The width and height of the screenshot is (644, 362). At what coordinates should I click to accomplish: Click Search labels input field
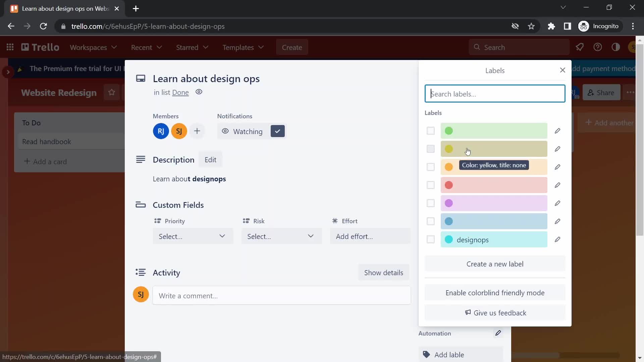coord(494,93)
